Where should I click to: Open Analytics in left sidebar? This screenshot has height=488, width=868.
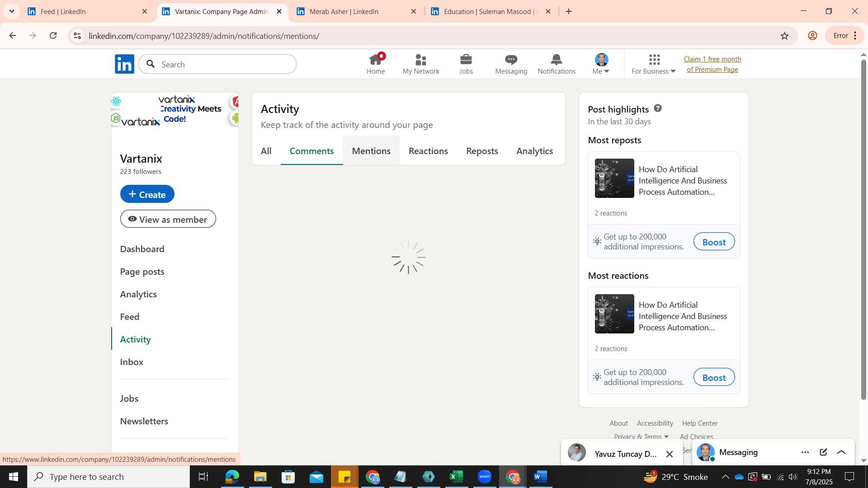[x=138, y=294]
